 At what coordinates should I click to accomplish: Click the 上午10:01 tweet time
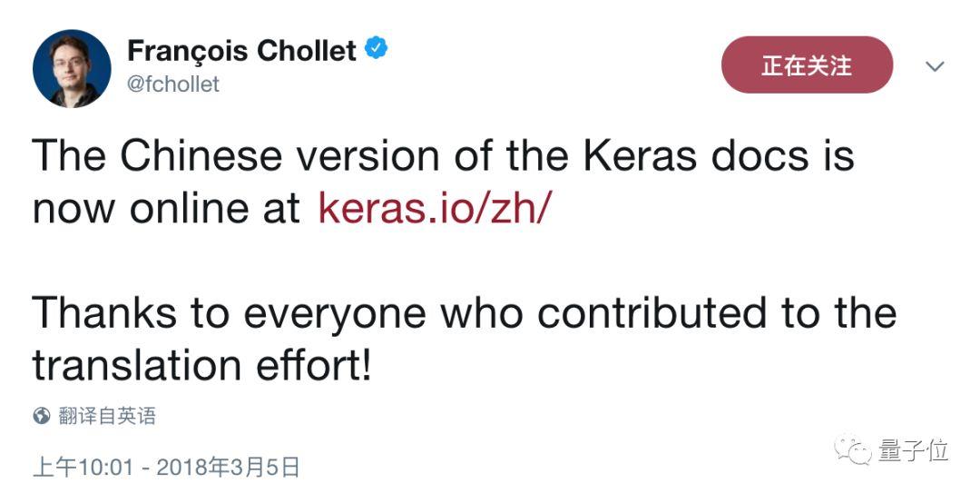point(83,468)
